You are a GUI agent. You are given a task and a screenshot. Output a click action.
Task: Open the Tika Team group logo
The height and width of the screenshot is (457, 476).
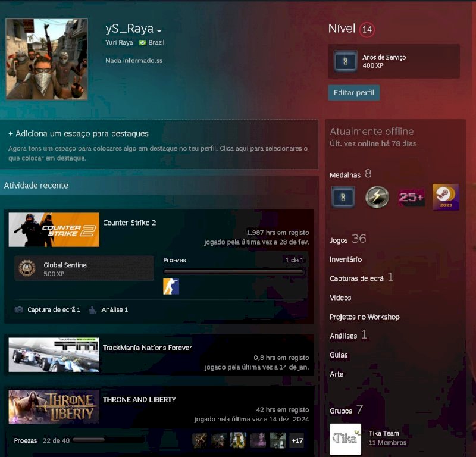[346, 439]
